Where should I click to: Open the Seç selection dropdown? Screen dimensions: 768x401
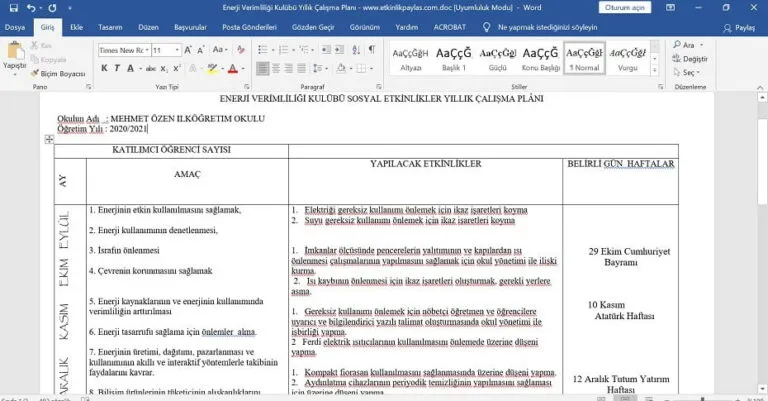[x=687, y=72]
